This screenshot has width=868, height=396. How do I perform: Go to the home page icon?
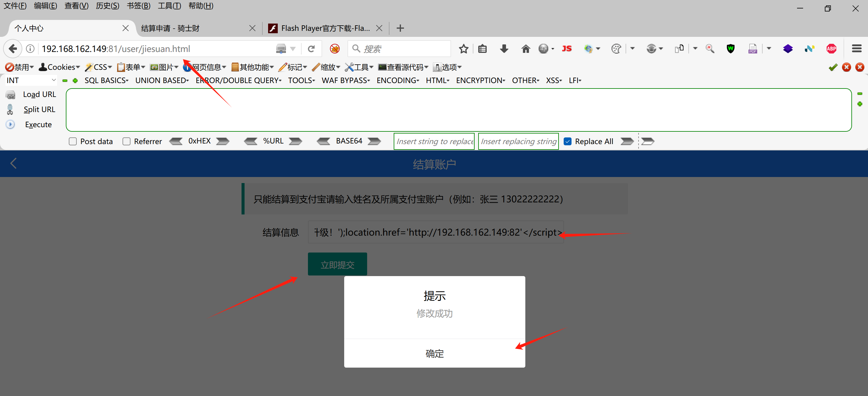[x=525, y=49]
